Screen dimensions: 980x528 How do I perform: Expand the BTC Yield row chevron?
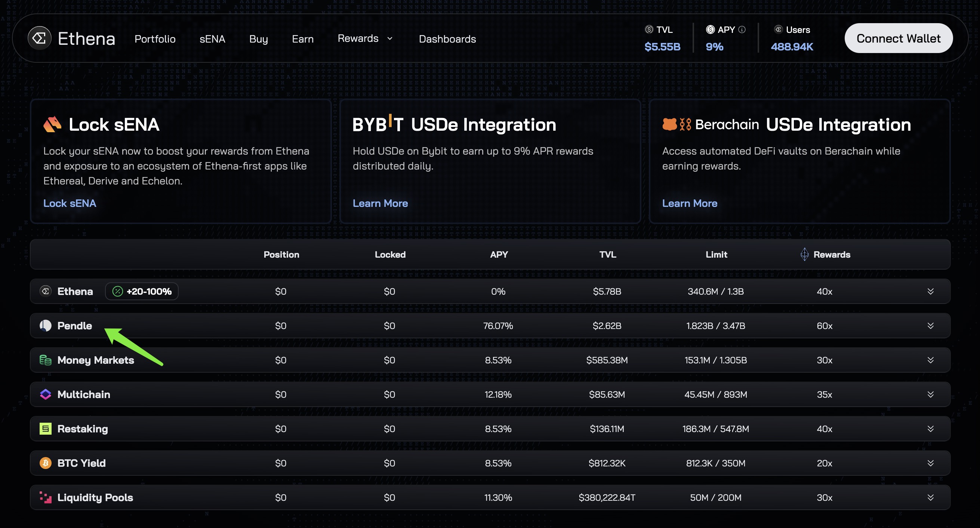930,463
